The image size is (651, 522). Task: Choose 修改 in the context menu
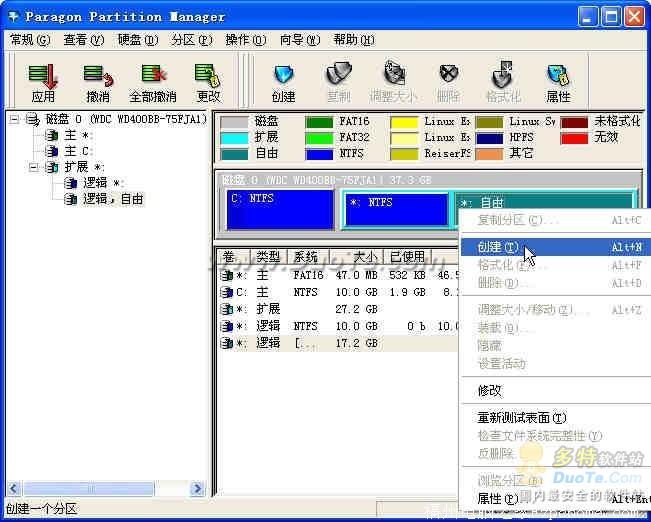tap(556, 391)
